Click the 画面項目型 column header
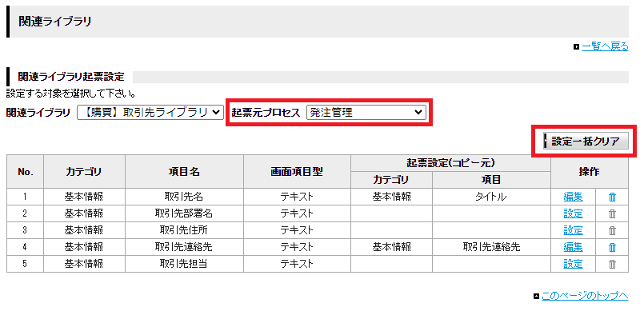 coord(297,172)
